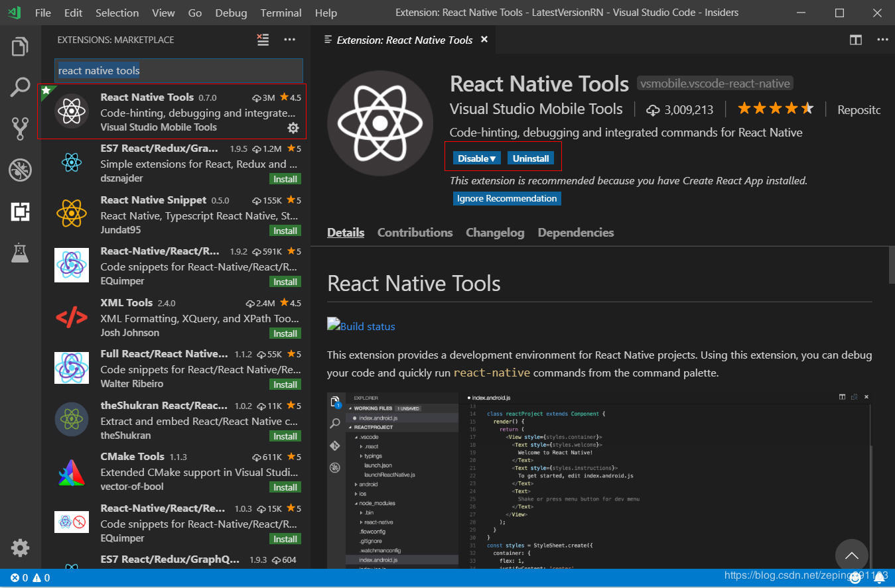Click Ignore Recommendation button

point(507,198)
